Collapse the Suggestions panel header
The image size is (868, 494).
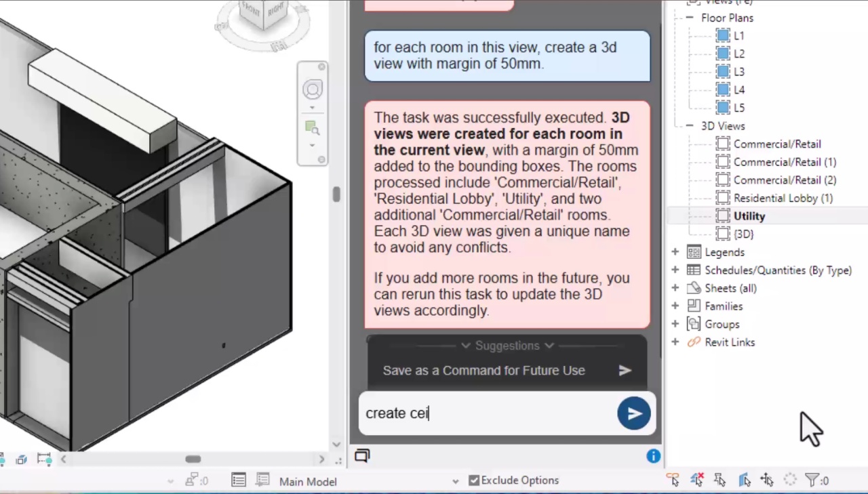[x=507, y=346]
